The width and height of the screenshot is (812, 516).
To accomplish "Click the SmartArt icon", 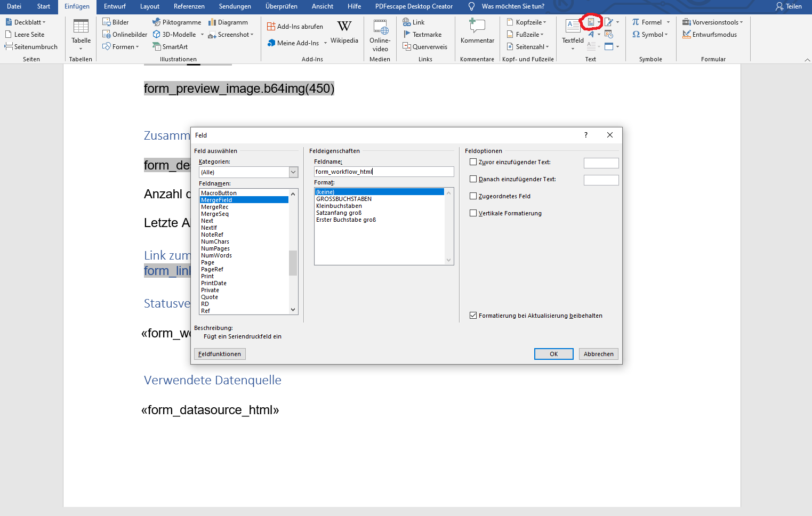I will 157,47.
